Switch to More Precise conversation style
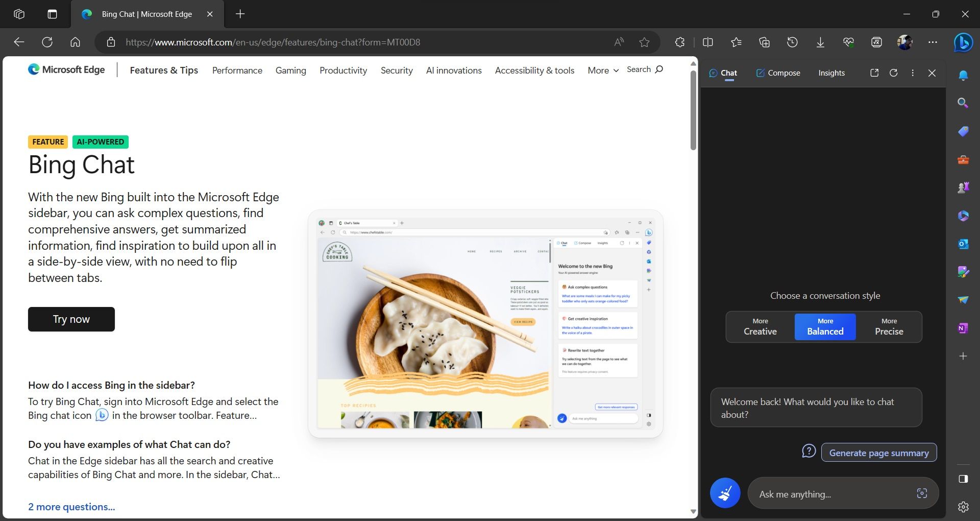The height and width of the screenshot is (521, 980). click(889, 327)
